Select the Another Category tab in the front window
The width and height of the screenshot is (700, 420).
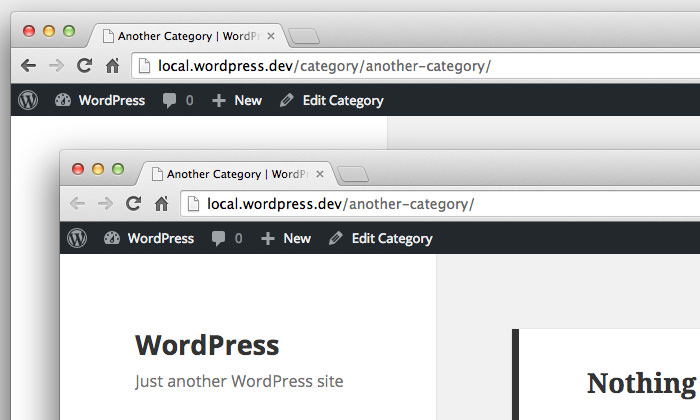[x=236, y=174]
